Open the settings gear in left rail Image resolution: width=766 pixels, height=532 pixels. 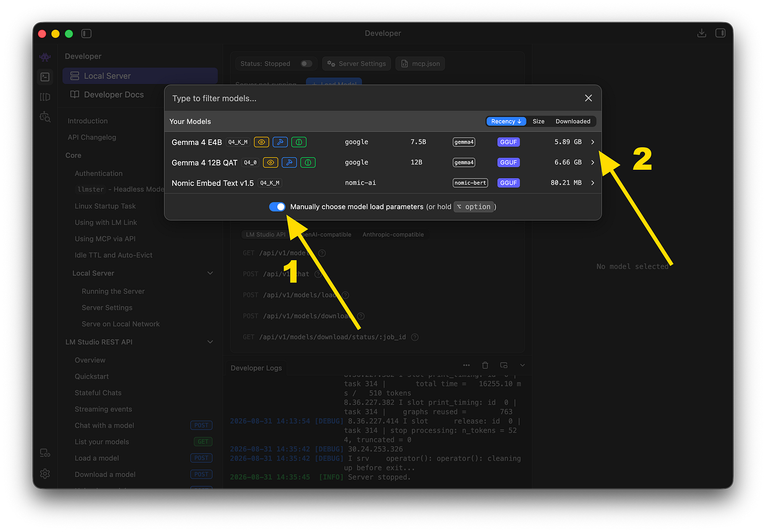coord(45,474)
